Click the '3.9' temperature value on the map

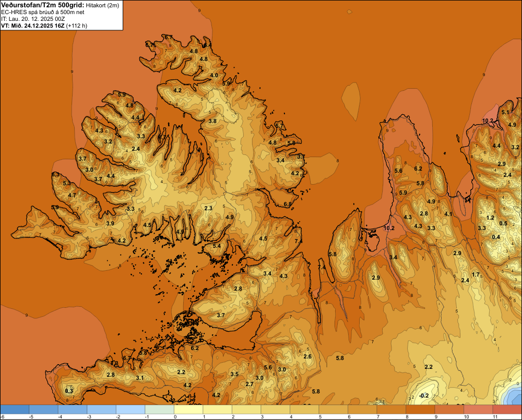110,223
